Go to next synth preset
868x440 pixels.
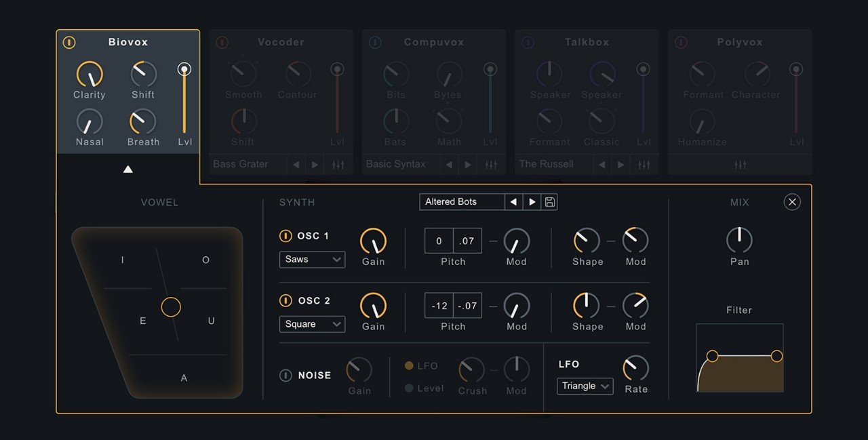click(532, 202)
